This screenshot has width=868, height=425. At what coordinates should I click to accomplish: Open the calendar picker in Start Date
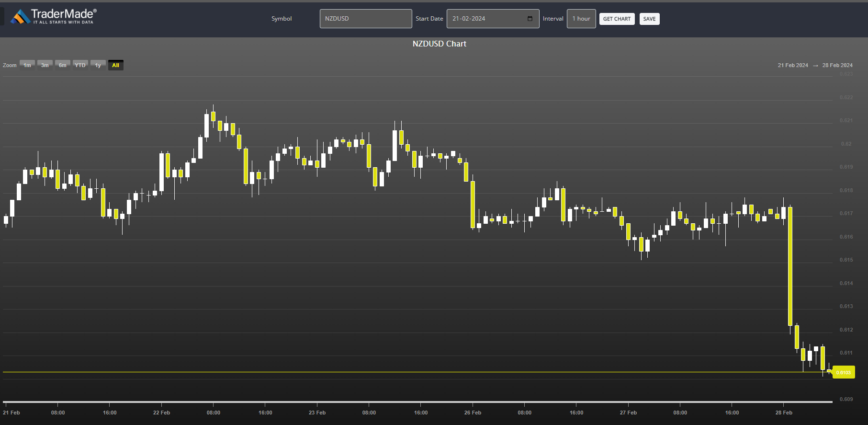(530, 19)
